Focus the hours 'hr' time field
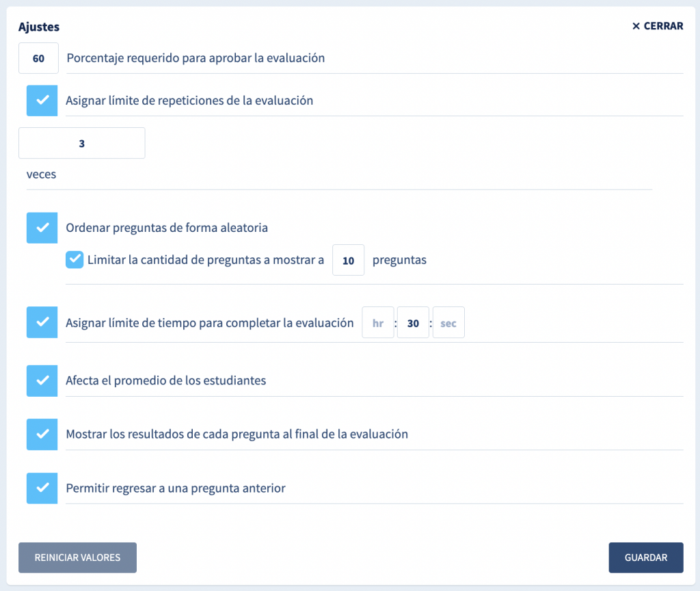Image resolution: width=700 pixels, height=591 pixels. pos(377,324)
